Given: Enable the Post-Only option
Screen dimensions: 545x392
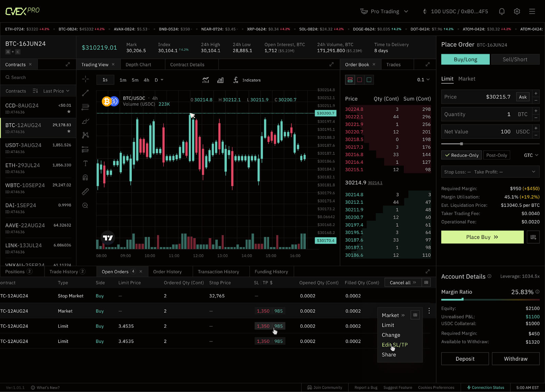Looking at the screenshot, I should [496, 155].
